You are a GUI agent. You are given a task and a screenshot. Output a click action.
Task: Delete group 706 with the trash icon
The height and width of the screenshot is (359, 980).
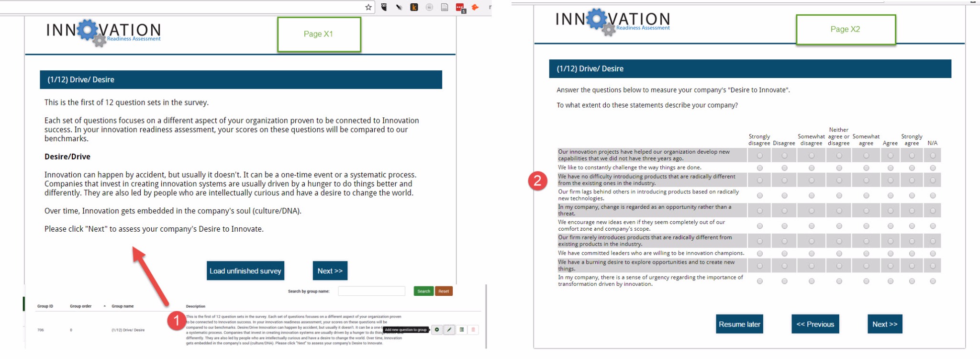pos(473,330)
